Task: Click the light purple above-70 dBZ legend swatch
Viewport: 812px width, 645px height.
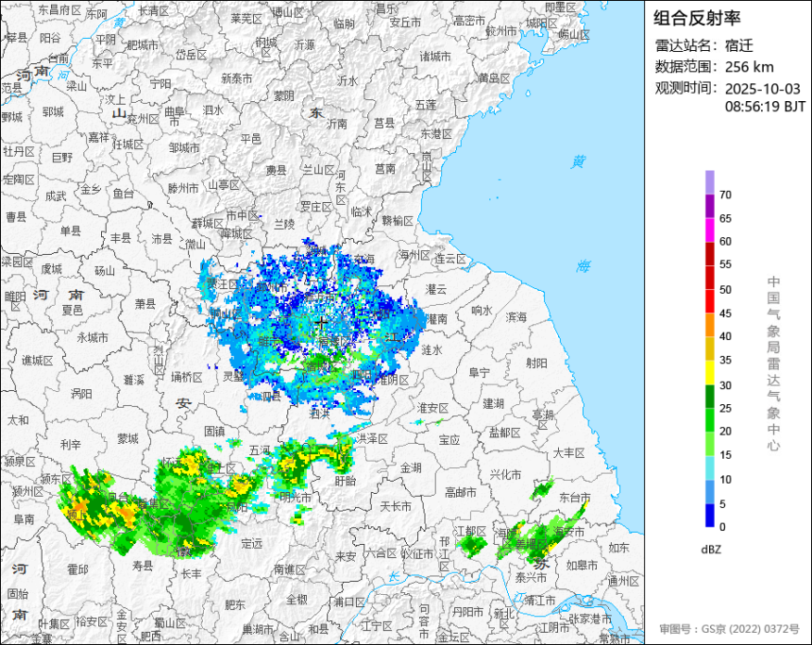Action: tap(709, 182)
